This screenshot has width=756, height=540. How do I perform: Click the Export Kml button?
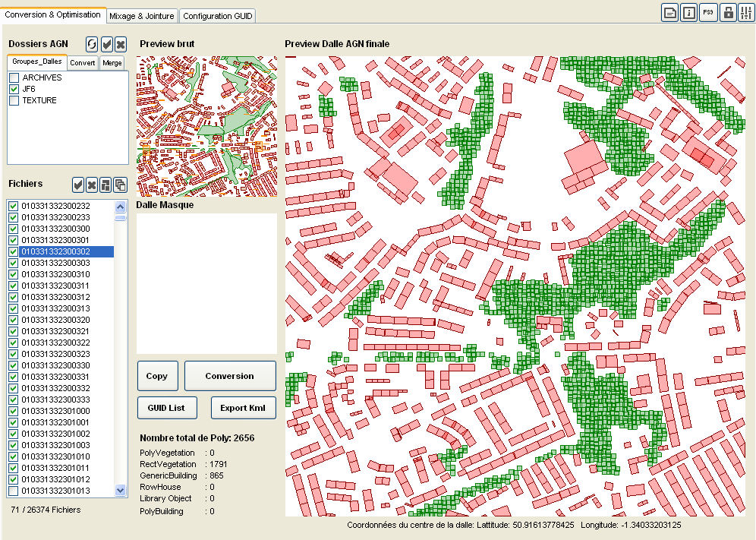243,408
